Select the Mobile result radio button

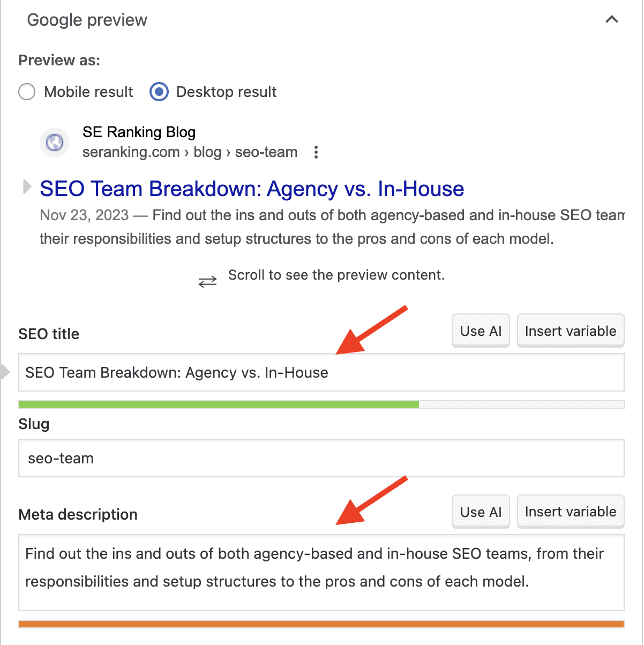(x=26, y=92)
